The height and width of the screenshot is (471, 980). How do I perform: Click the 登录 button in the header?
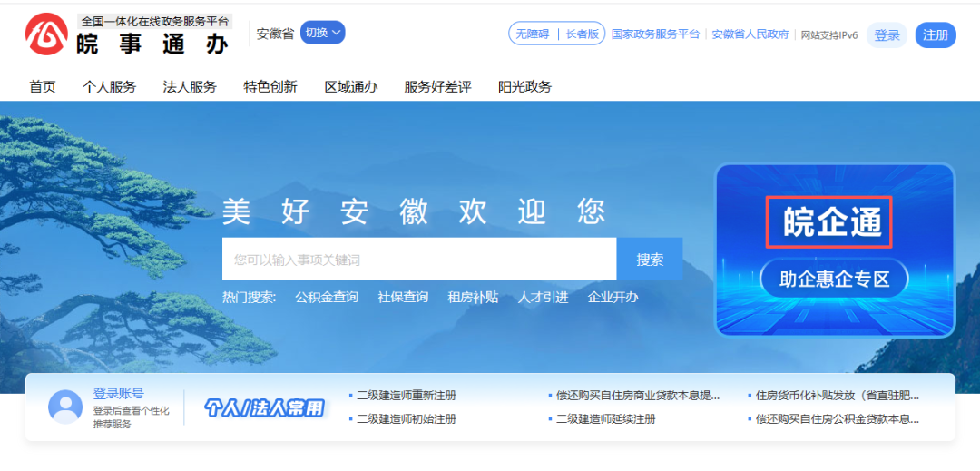887,35
